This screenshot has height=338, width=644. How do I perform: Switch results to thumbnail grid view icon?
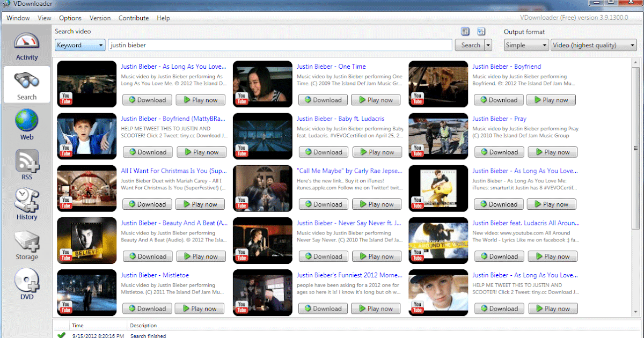coord(465,32)
